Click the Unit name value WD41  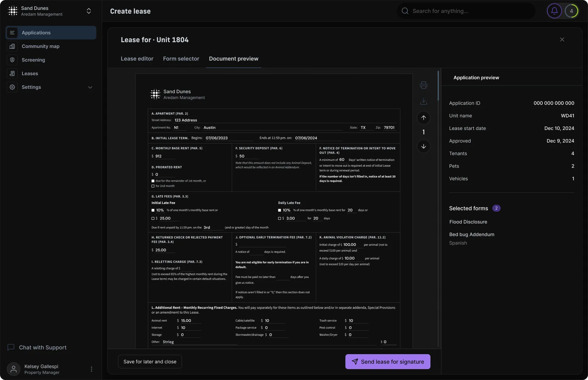(568, 116)
